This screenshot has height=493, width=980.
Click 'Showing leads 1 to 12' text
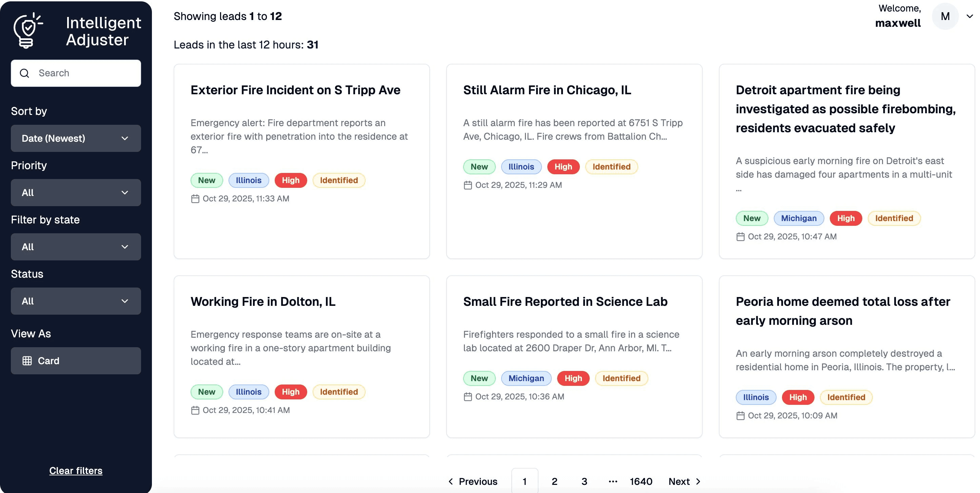pyautogui.click(x=228, y=16)
